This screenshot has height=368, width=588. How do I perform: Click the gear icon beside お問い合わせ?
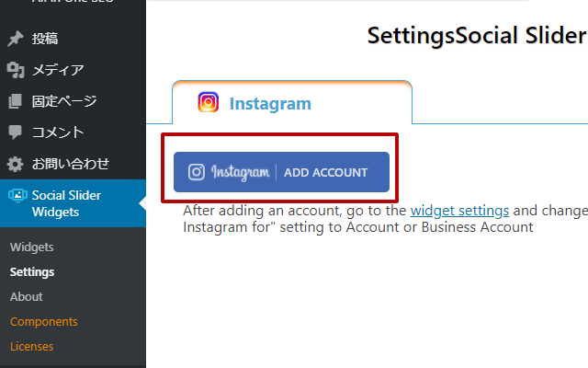(x=15, y=164)
